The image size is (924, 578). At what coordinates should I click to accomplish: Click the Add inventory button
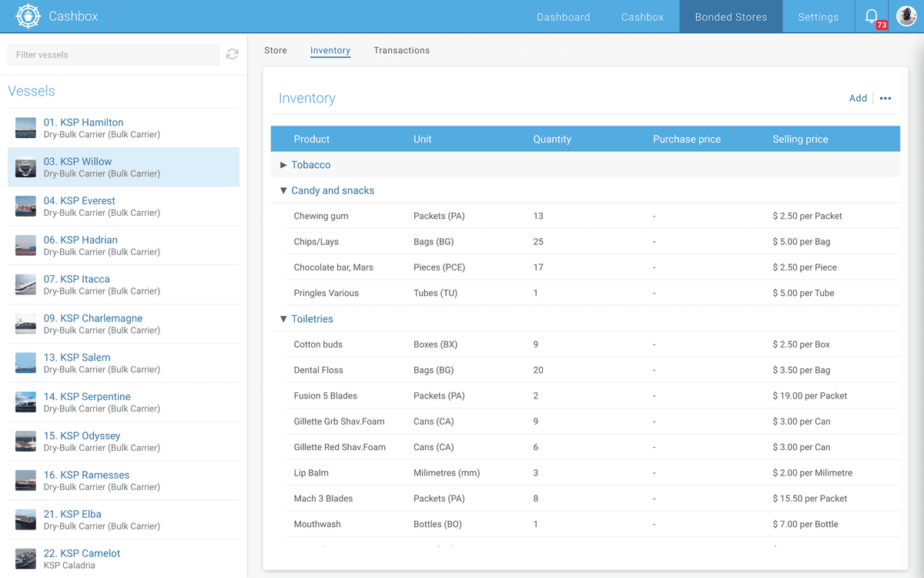click(x=857, y=99)
